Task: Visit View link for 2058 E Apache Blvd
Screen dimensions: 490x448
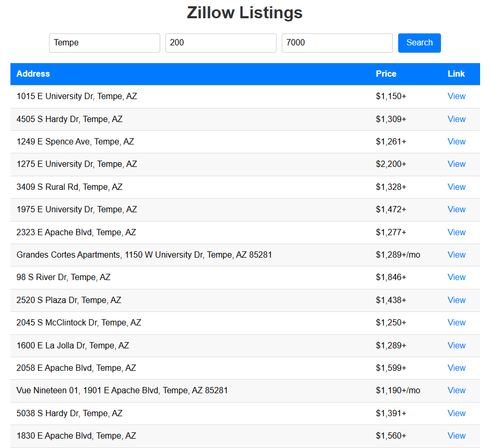Action: [456, 368]
